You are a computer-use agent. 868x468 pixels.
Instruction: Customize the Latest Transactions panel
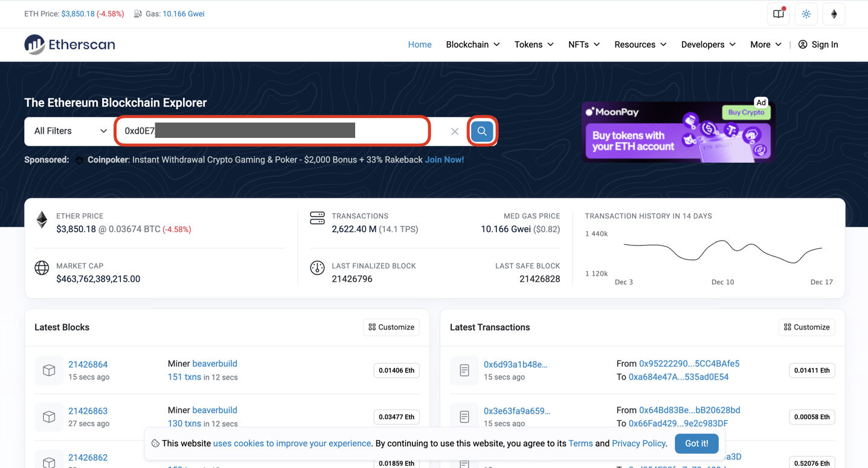[x=807, y=327]
